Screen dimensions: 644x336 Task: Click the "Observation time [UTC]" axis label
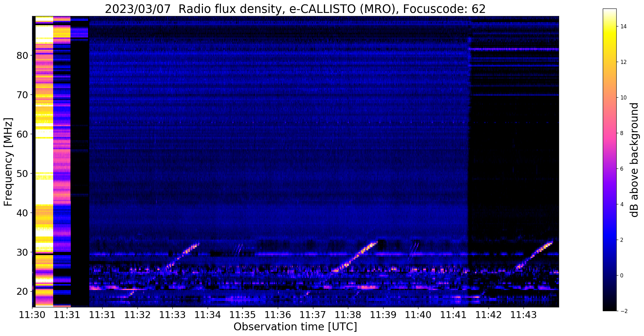[x=295, y=327]
